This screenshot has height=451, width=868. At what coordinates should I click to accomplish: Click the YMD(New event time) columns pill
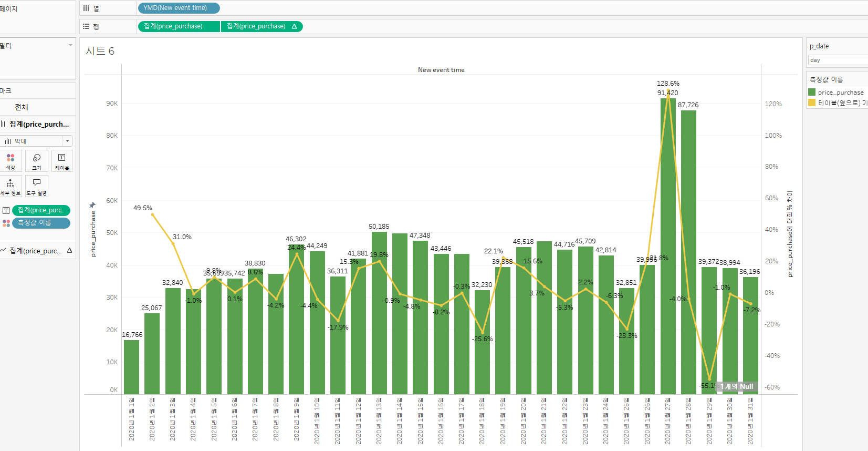coord(179,8)
